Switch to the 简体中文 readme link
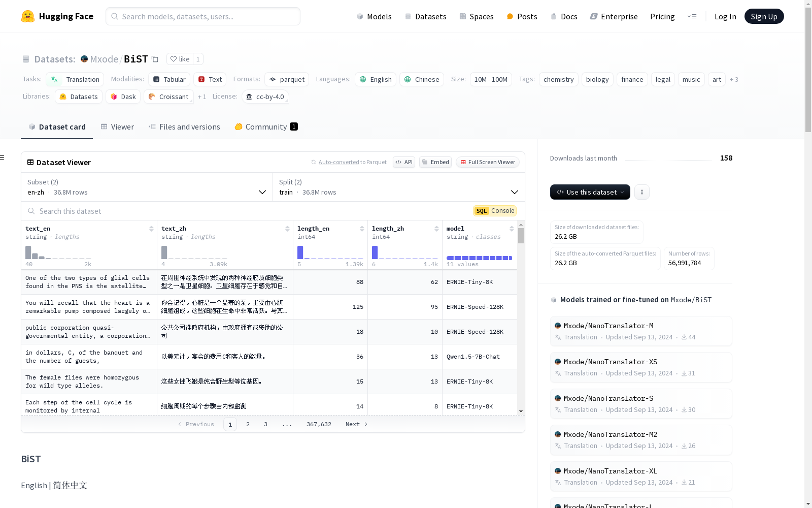 70,485
